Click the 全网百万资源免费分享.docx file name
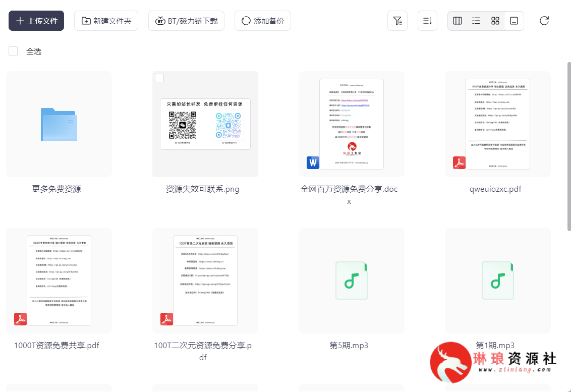This screenshot has width=571, height=392. coord(349,195)
